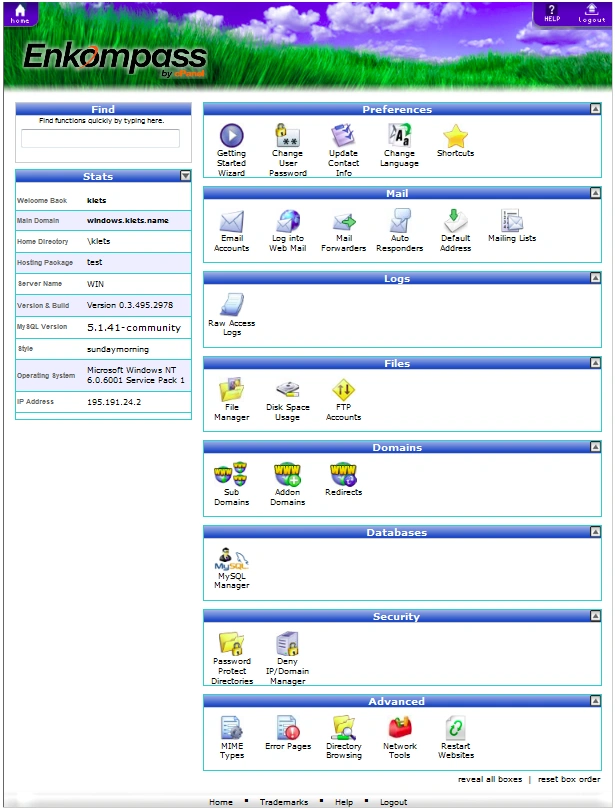Open Mailing Lists

click(512, 226)
